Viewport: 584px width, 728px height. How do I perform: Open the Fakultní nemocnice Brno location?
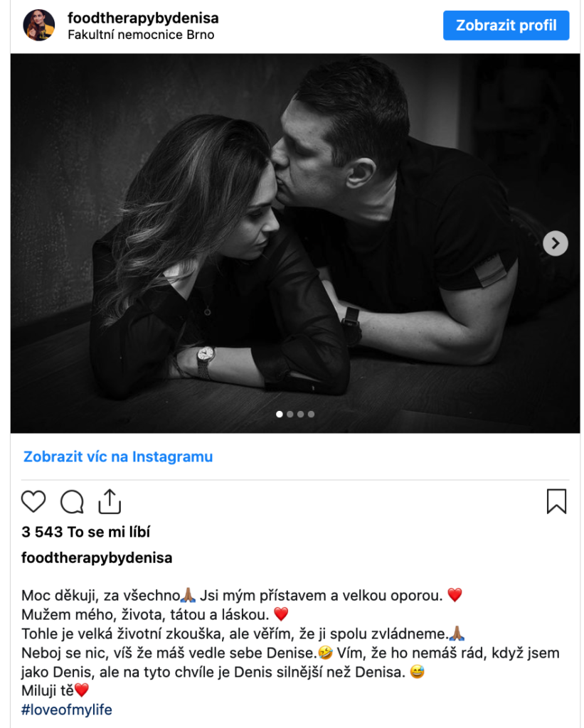coord(141,35)
